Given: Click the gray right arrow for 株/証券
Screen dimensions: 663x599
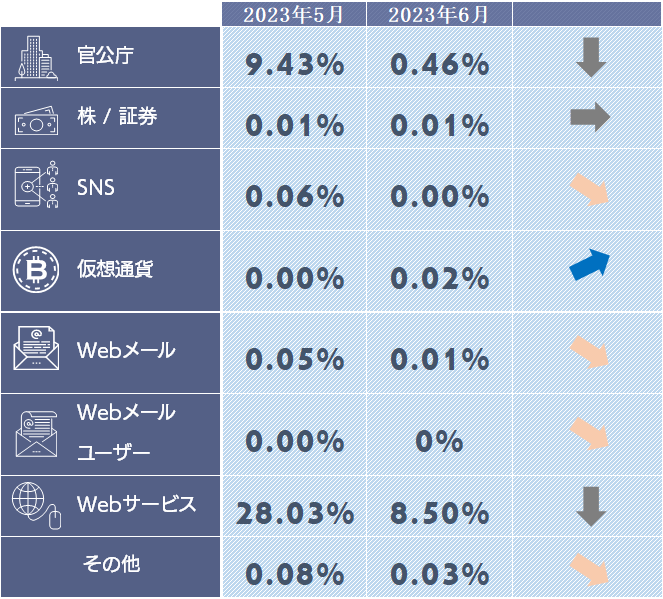Looking at the screenshot, I should click(589, 118).
